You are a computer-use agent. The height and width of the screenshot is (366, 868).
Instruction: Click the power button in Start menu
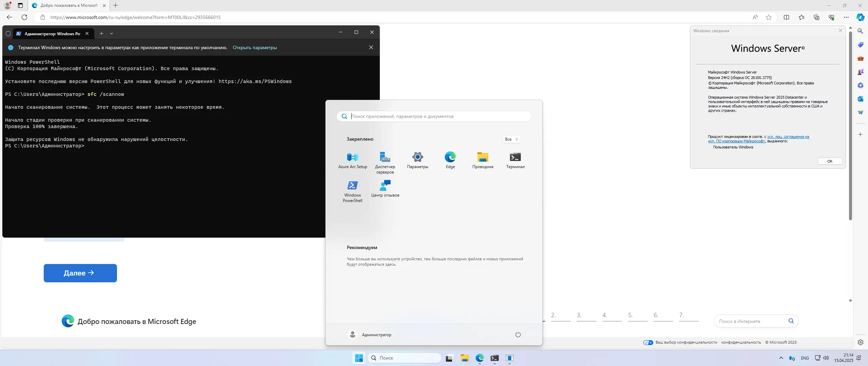517,334
